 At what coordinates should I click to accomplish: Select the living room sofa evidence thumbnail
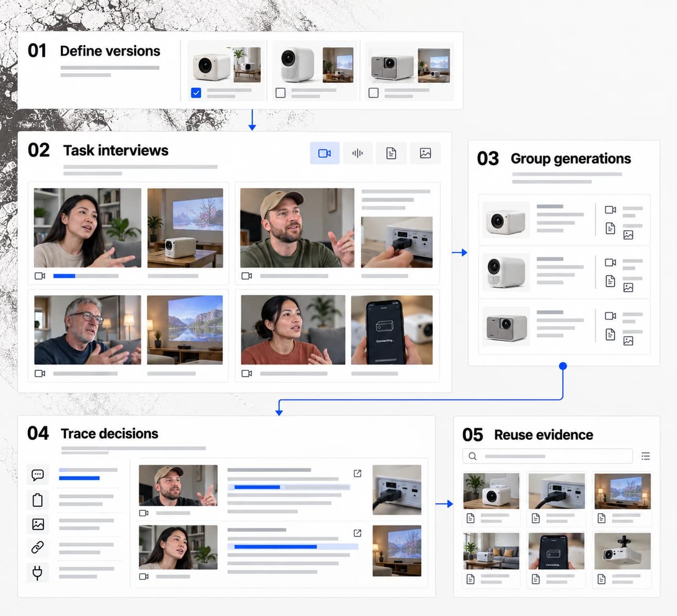coord(491,551)
